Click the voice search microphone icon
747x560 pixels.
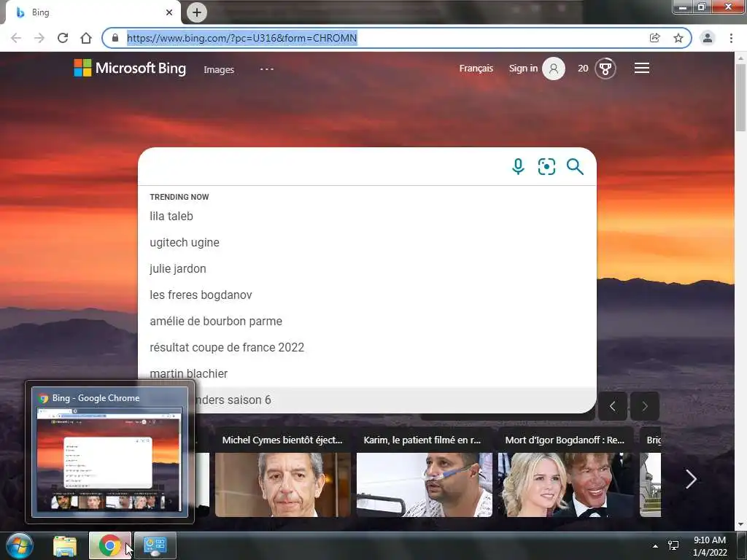click(518, 167)
